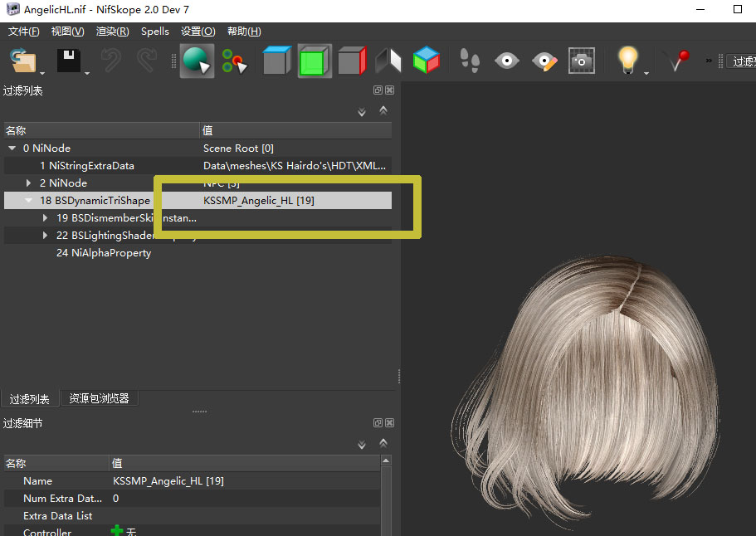Open the 设置(O) menu
The height and width of the screenshot is (536, 756).
click(x=198, y=32)
